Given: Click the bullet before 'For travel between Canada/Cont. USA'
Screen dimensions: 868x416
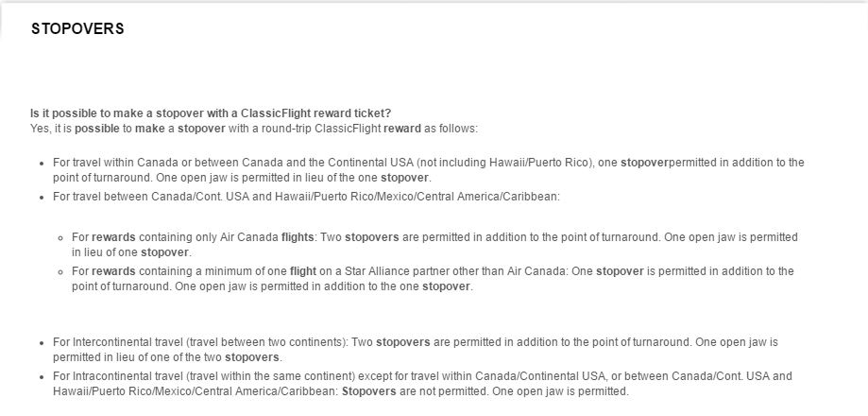Looking at the screenshot, I should [x=42, y=198].
